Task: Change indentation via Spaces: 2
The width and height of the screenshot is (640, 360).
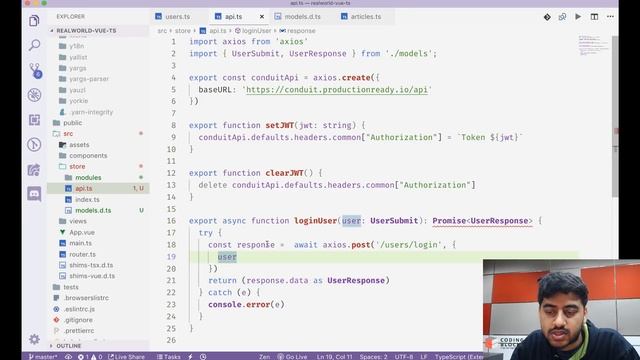Action: 373,357
